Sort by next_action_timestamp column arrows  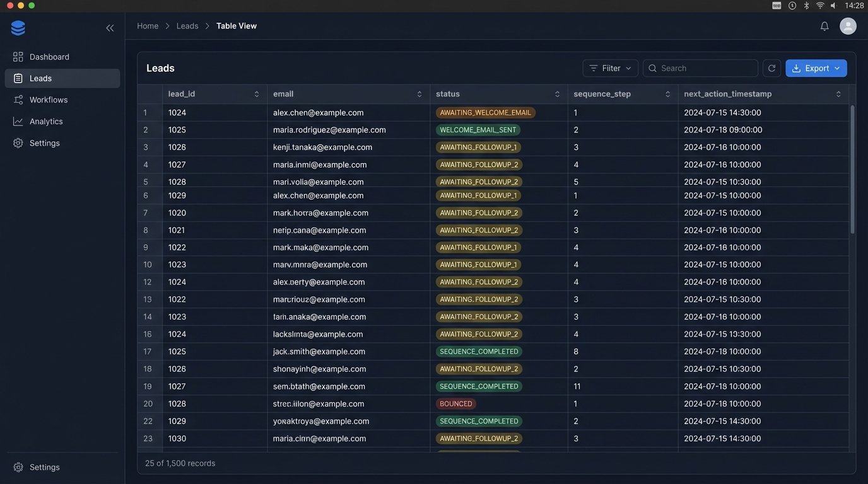(838, 94)
